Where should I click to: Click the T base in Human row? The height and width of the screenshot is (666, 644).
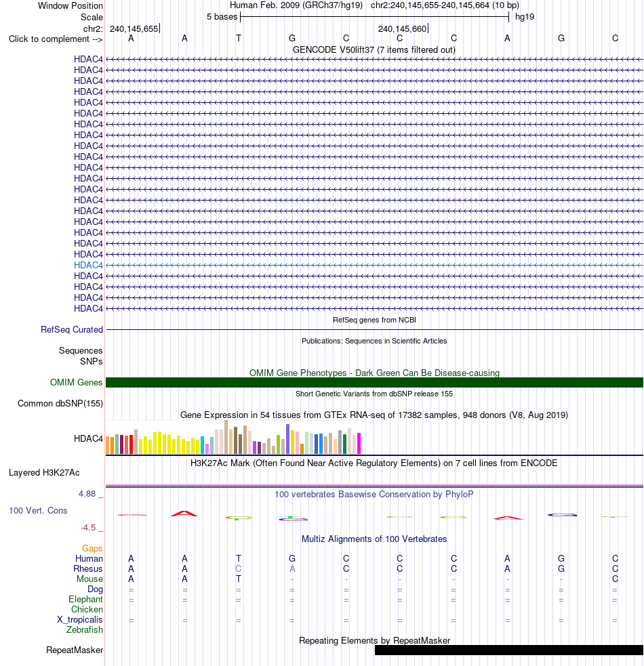[239, 558]
